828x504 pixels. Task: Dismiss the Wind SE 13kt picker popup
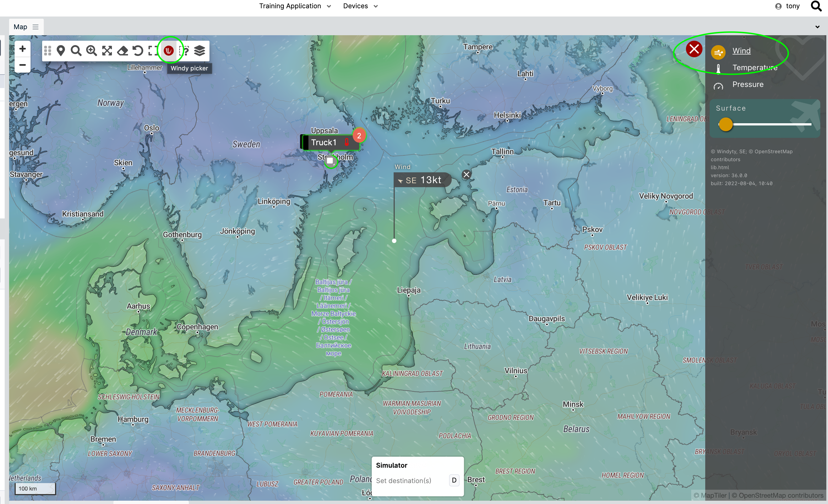pyautogui.click(x=466, y=175)
